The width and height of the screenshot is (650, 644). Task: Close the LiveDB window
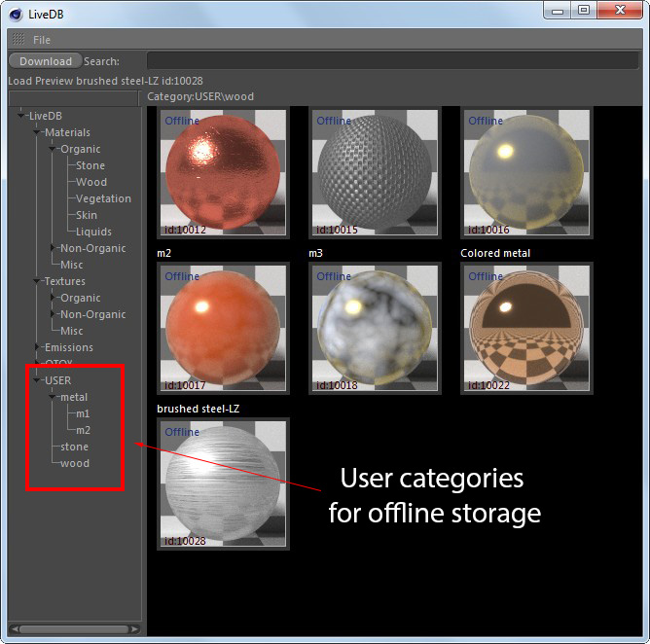pos(620,10)
